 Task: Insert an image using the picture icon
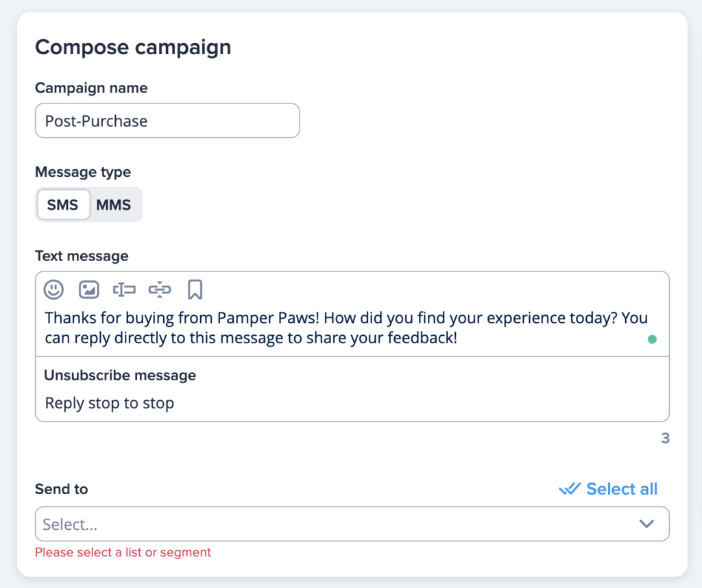[x=89, y=289]
